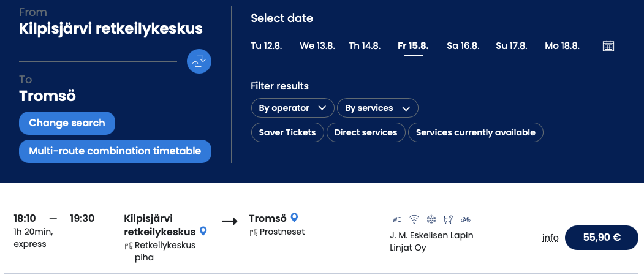Switch to the Th 14.8. date
Image resolution: width=644 pixels, height=280 pixels.
(x=365, y=46)
